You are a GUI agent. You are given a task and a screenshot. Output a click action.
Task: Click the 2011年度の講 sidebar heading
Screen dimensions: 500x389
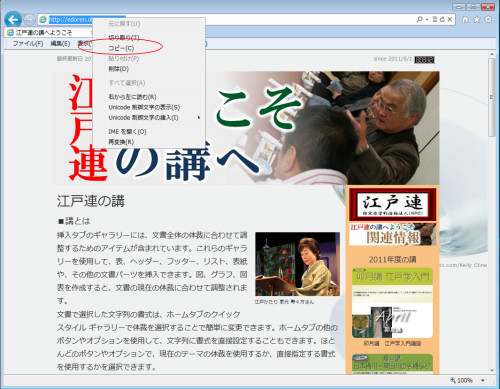392,259
